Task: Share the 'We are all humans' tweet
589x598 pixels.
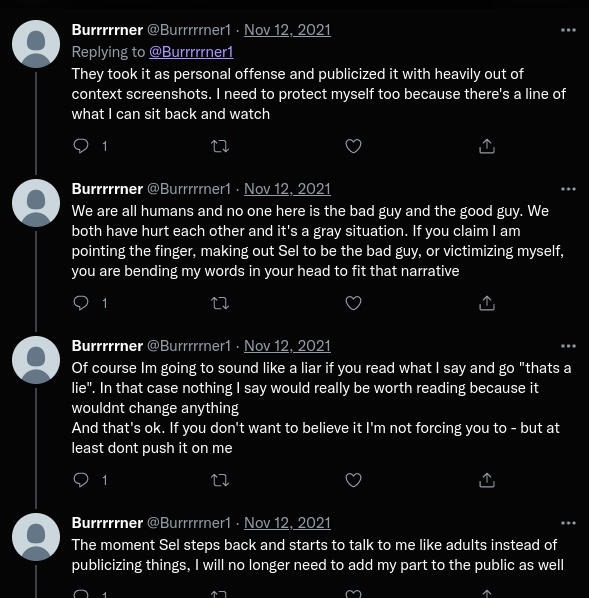Action: 487,303
